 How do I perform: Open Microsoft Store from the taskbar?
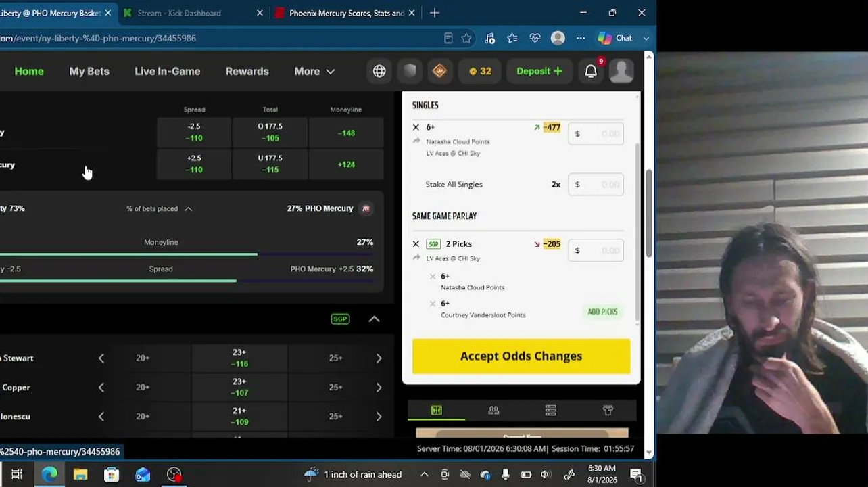112,474
